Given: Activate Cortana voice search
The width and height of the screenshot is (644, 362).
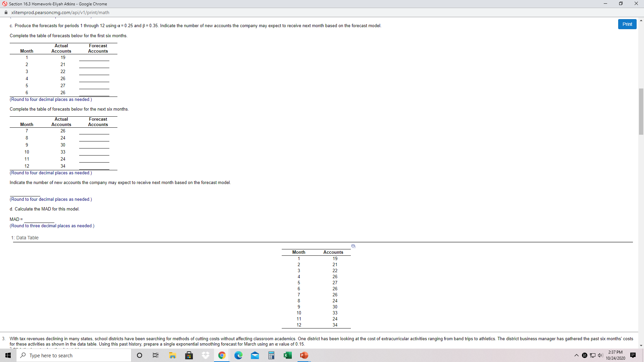Looking at the screenshot, I should pos(140,355).
